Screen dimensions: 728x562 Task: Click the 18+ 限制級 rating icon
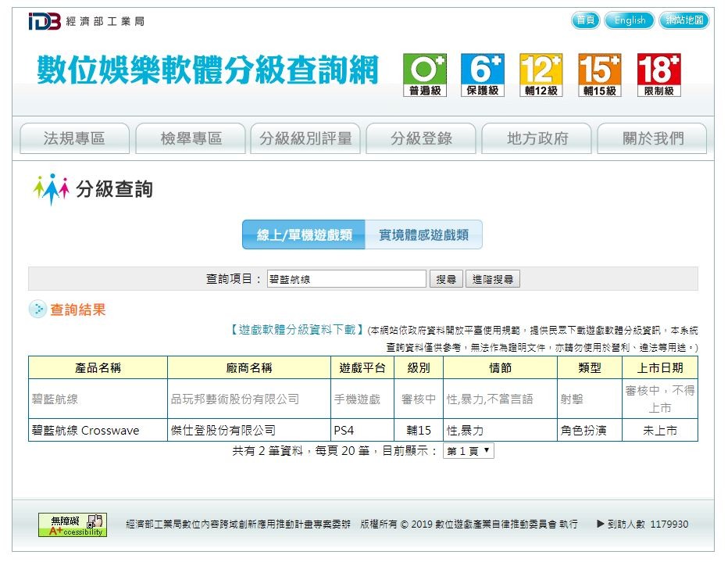[658, 75]
